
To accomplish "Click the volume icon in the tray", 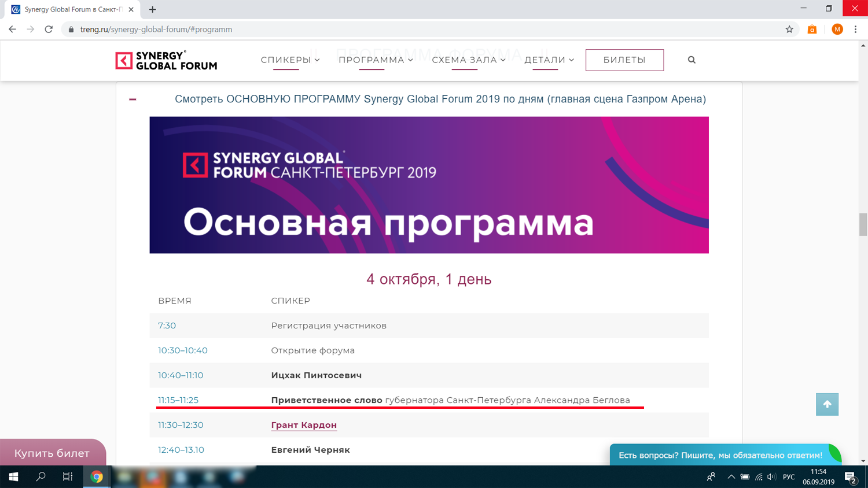I will 771,476.
